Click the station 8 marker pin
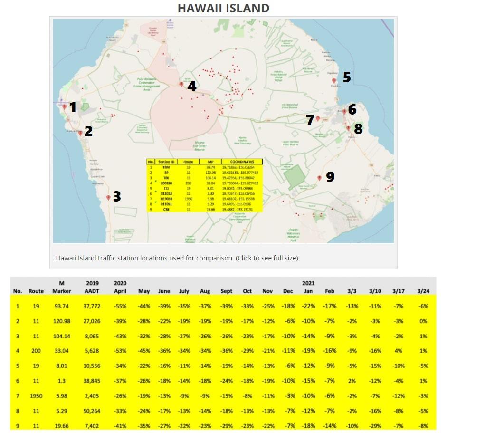The width and height of the screenshot is (504, 433). coord(348,128)
